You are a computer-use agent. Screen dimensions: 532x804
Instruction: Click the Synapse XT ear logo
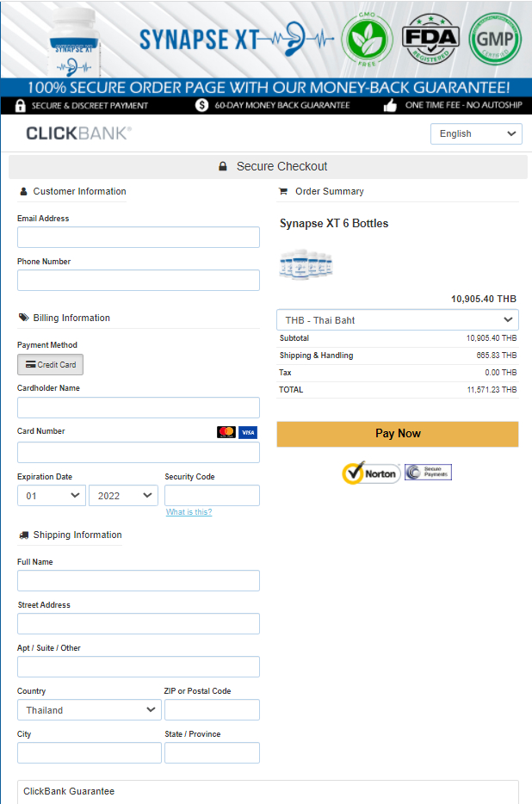point(297,39)
